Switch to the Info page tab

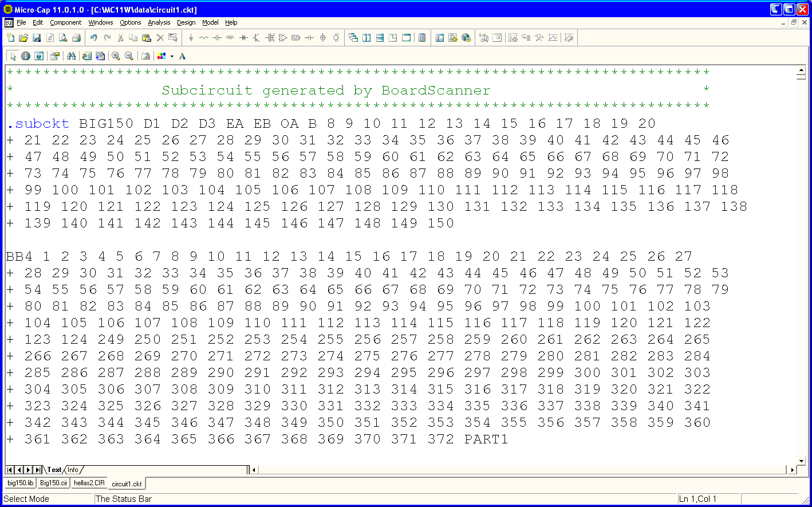(x=73, y=470)
